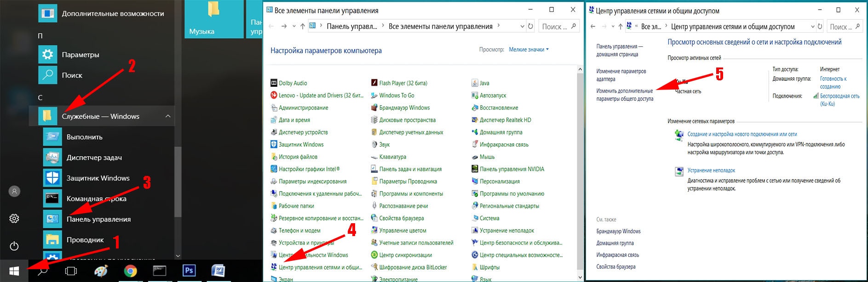Open the Мелкие значки view dropdown
868x282 pixels.
[x=529, y=50]
